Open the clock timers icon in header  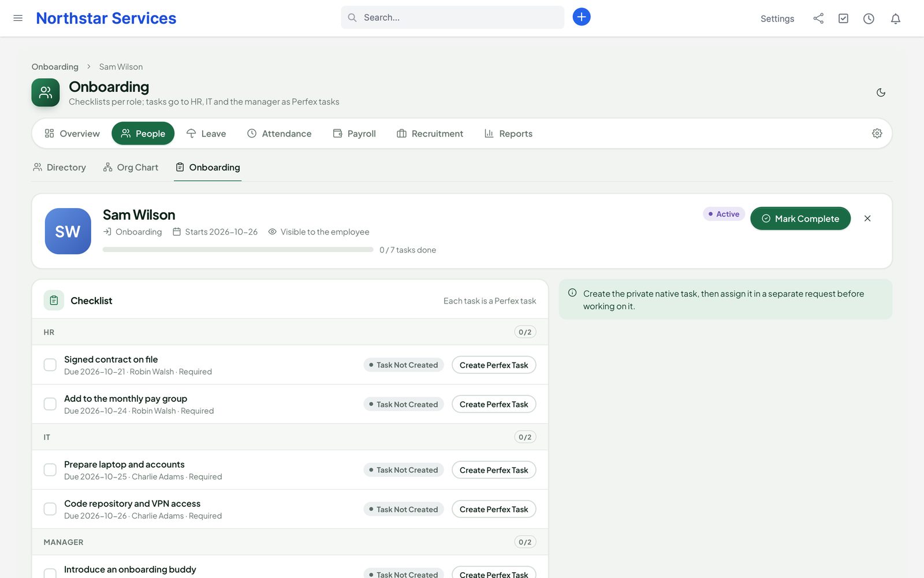tap(869, 18)
